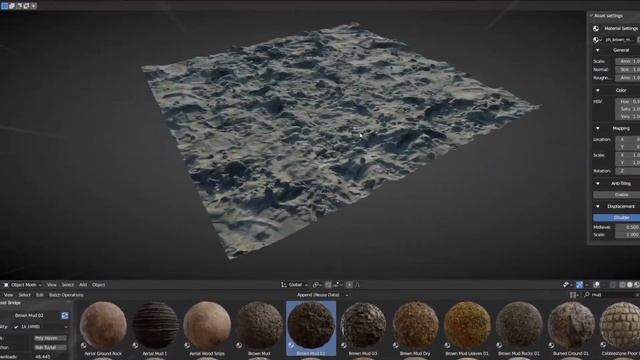Open the viewport Select menu
The height and width of the screenshot is (360, 640).
(x=68, y=285)
